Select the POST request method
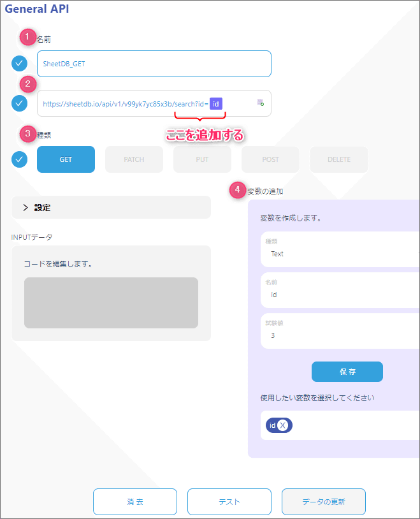This screenshot has width=420, height=519. click(x=270, y=159)
